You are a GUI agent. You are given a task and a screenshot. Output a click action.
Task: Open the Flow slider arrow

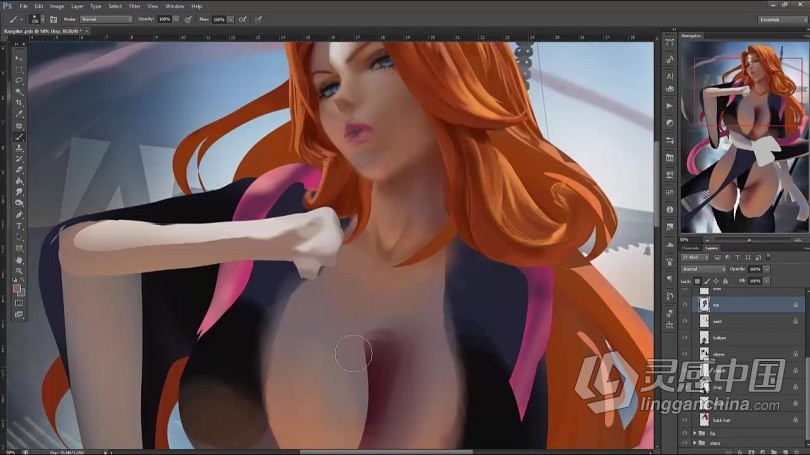tap(230, 20)
